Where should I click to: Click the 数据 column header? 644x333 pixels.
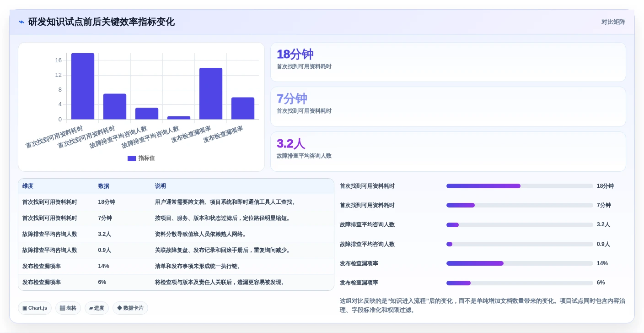coord(103,186)
